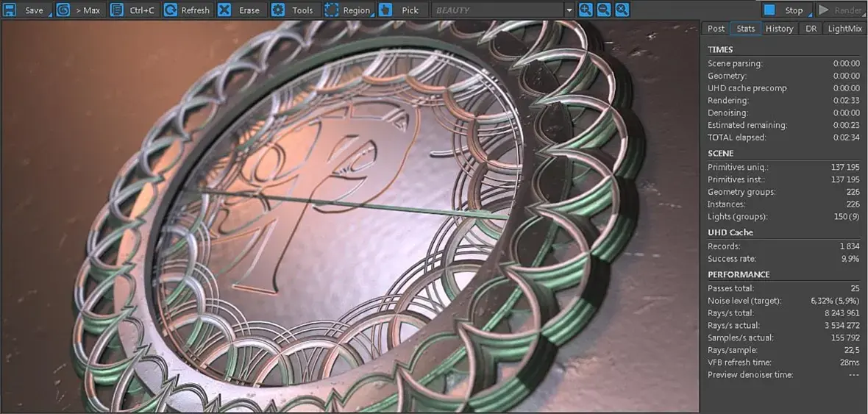Click Estimated remaining value 0:00:23
This screenshot has height=414, width=868.
pos(847,125)
